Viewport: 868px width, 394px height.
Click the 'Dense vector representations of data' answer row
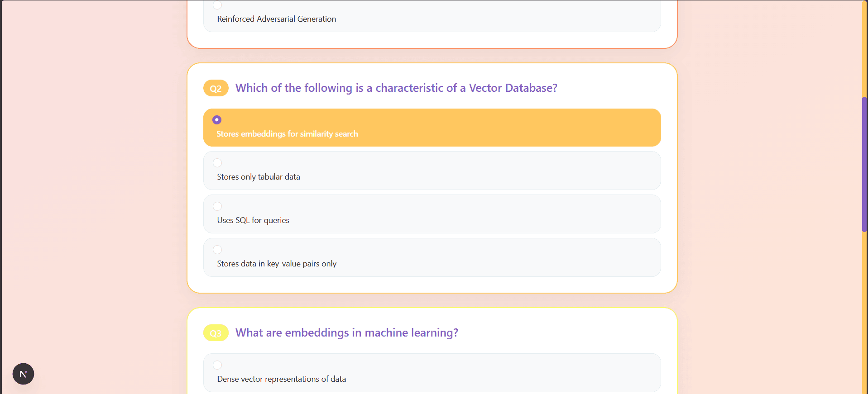pos(432,372)
